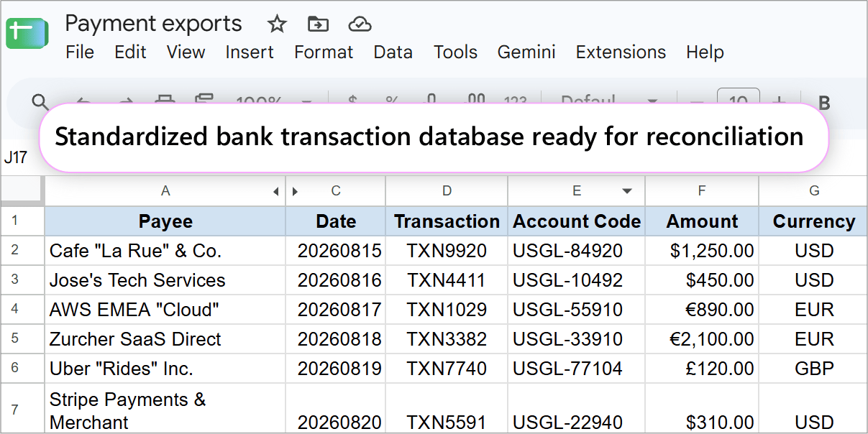Select column G header
Viewport: 868px width, 434px height.
point(813,191)
